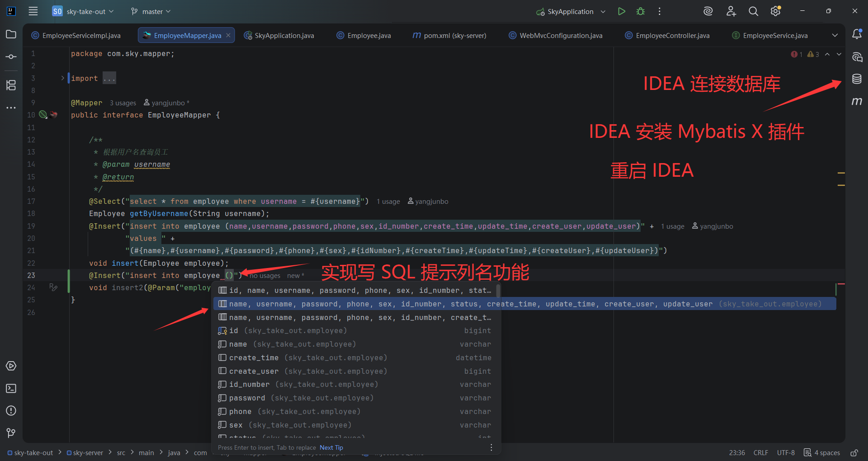Click the 23:36 caret position indicator
Image resolution: width=868 pixels, height=461 pixels.
[x=737, y=453]
